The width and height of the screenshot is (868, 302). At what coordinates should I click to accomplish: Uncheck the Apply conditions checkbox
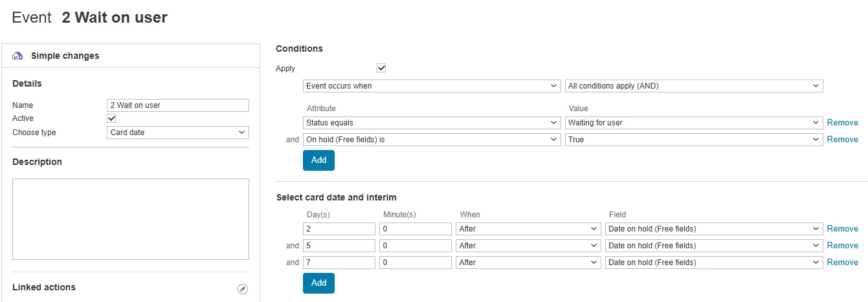(x=381, y=68)
